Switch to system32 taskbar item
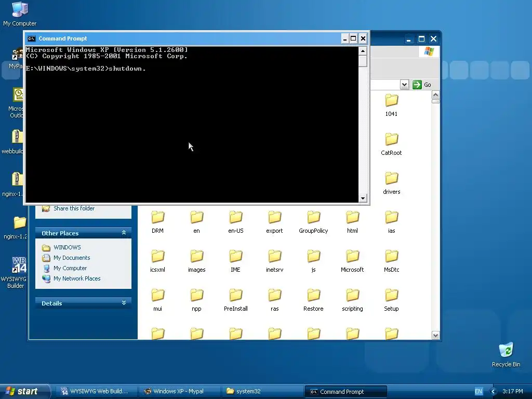532x399 pixels. tap(262, 391)
